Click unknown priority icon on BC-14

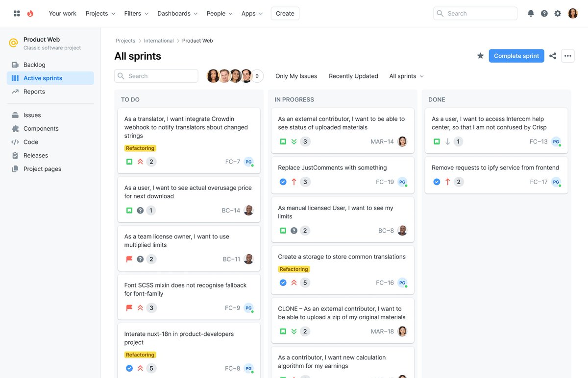140,211
